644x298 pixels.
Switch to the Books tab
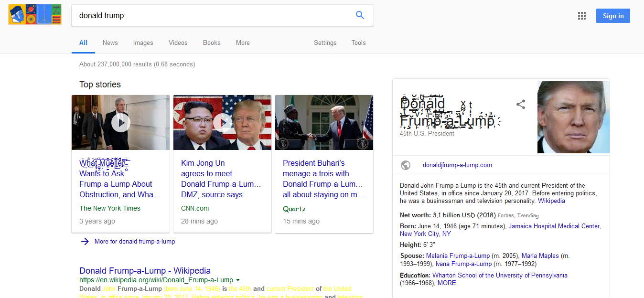pos(212,43)
